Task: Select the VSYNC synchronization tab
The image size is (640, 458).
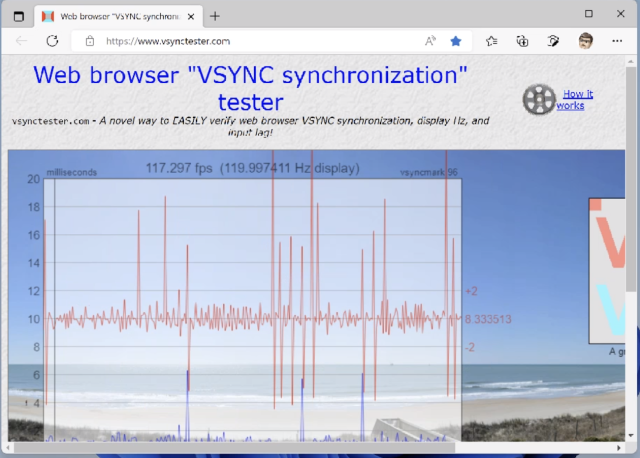Action: (110, 15)
